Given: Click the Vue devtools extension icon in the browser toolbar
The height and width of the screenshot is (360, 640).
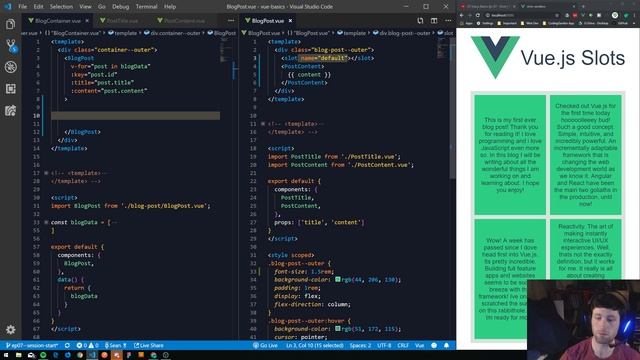Looking at the screenshot, I should 583,15.
